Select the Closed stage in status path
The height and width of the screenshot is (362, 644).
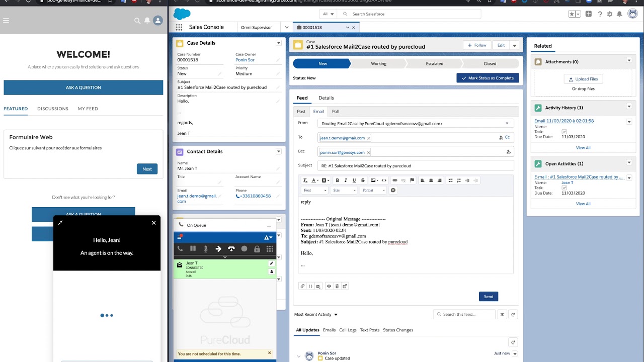[490, 64]
